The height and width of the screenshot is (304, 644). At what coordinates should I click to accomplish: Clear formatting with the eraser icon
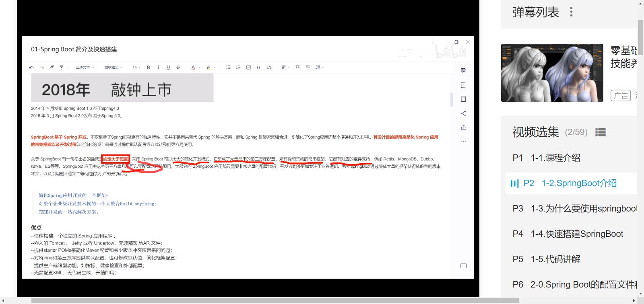(x=52, y=68)
